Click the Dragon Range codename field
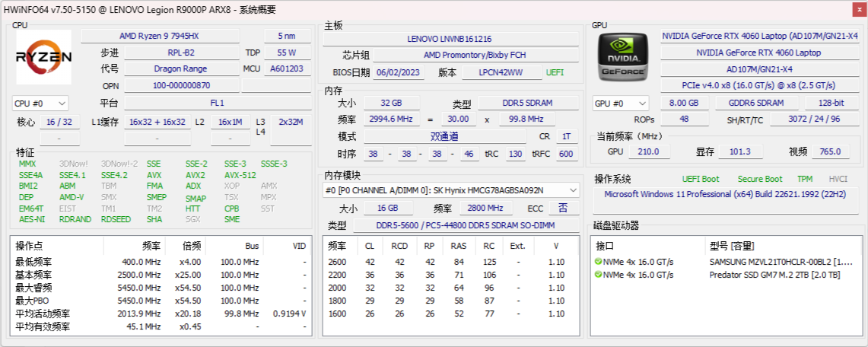This screenshot has width=868, height=347. [x=182, y=68]
